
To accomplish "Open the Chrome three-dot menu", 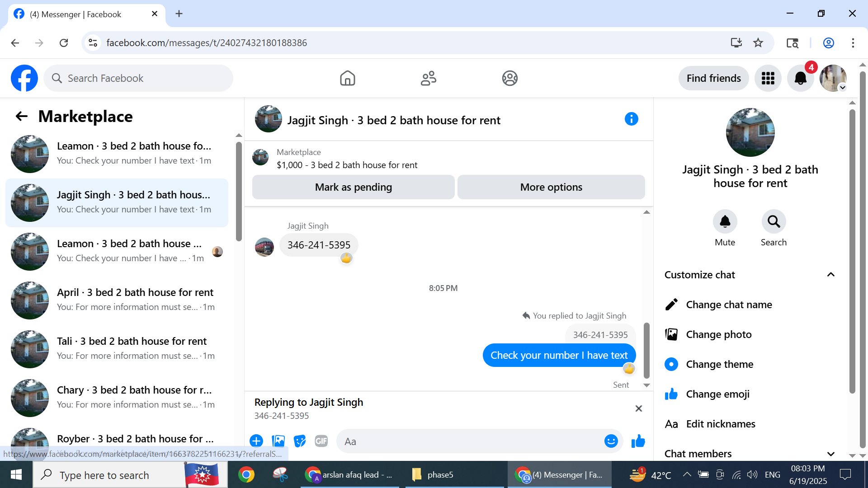I will [853, 42].
